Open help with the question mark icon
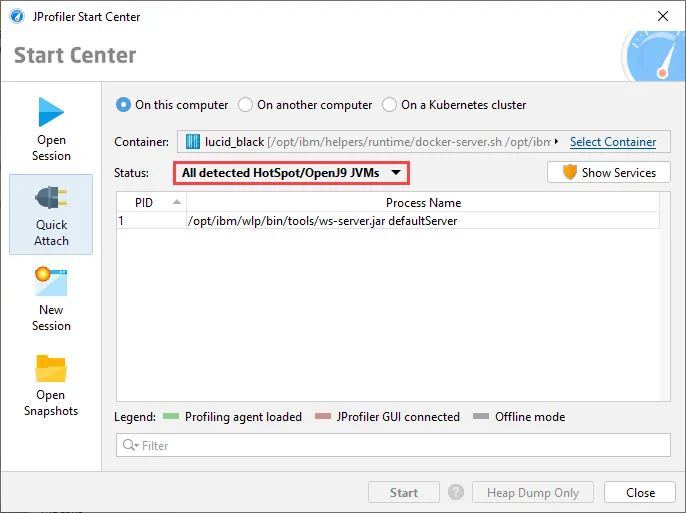This screenshot has width=686, height=513. 456,492
